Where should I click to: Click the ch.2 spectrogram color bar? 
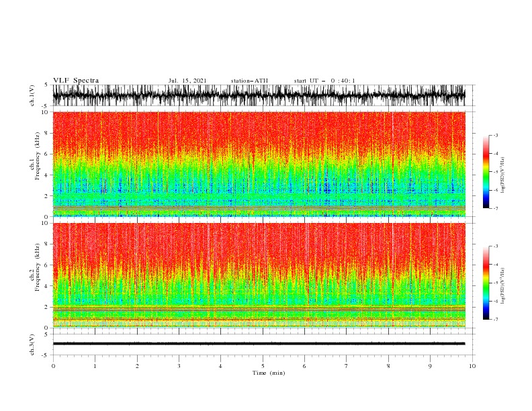486,283
